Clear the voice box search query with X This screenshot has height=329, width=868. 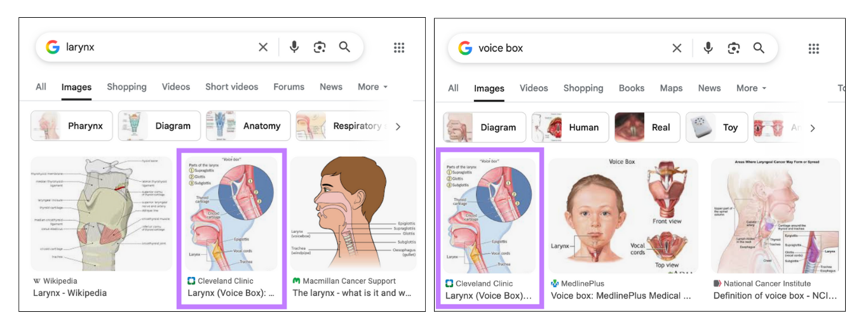tap(677, 48)
